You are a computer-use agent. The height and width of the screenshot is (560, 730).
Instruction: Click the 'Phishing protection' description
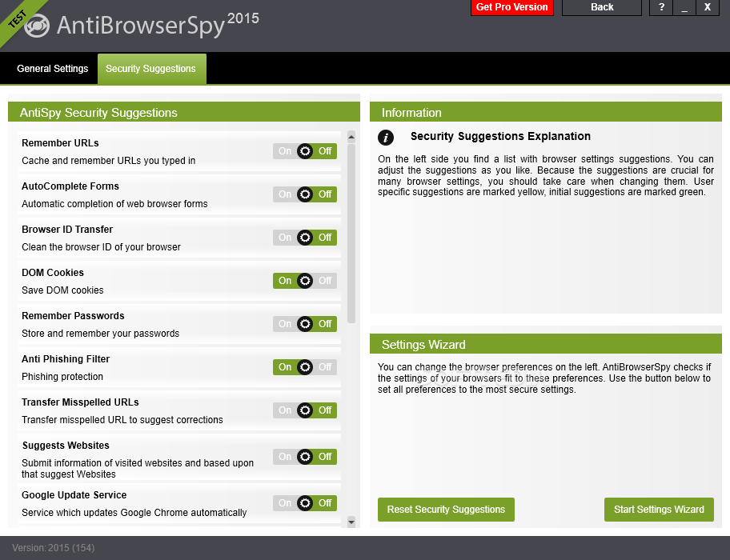62,377
